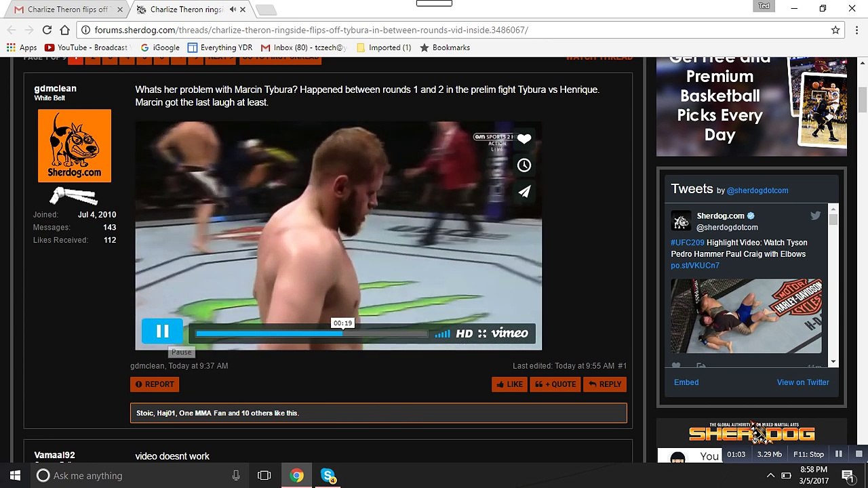Viewport: 868px width, 488px height.
Task: Add video to Watch Later with the clock icon
Action: (x=524, y=165)
